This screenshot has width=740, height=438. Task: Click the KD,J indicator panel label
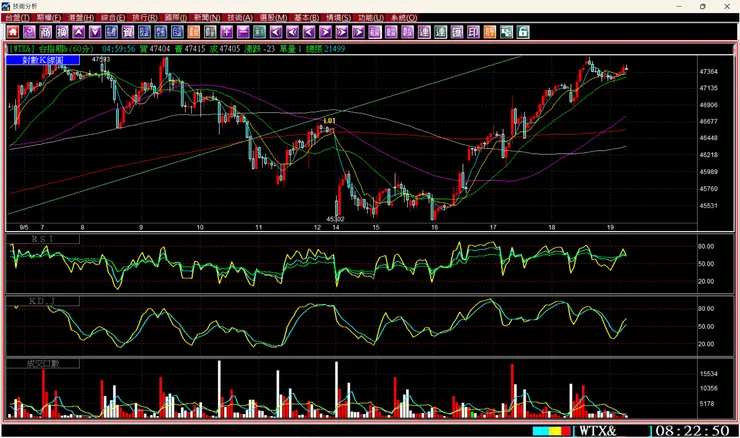click(43, 301)
